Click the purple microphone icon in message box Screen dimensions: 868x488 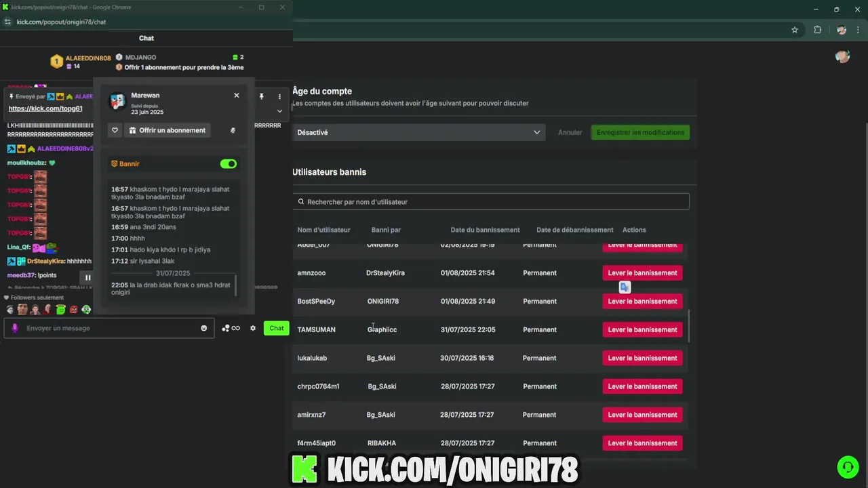pyautogui.click(x=15, y=328)
